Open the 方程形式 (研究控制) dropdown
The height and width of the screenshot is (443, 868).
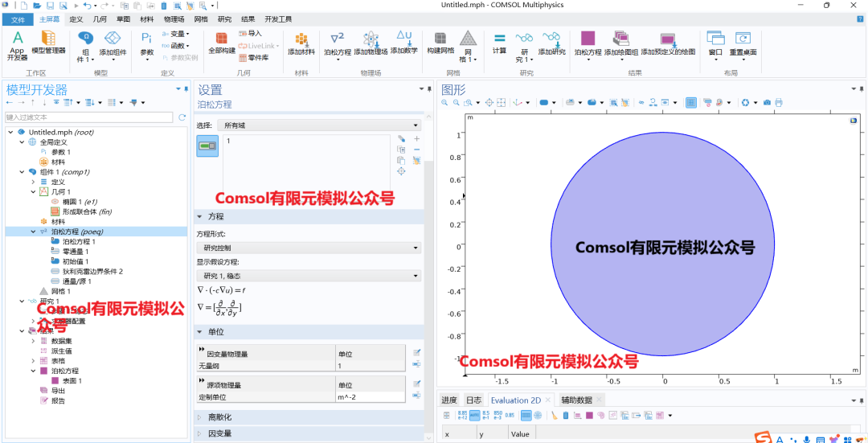click(x=309, y=248)
